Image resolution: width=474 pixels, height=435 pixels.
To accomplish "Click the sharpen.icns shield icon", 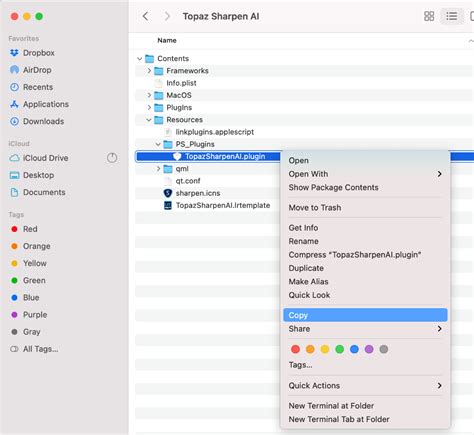I will (x=168, y=193).
